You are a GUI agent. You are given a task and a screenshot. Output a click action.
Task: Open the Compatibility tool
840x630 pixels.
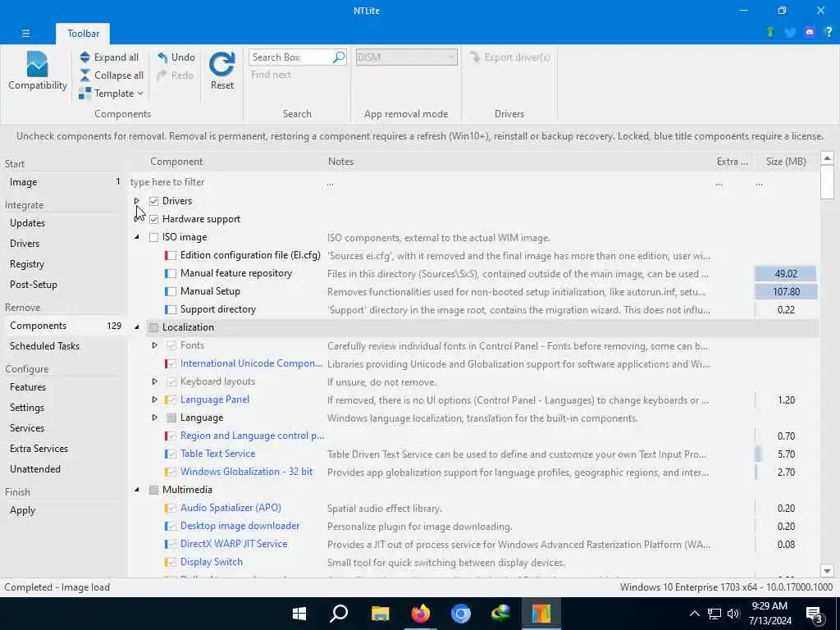[37, 71]
